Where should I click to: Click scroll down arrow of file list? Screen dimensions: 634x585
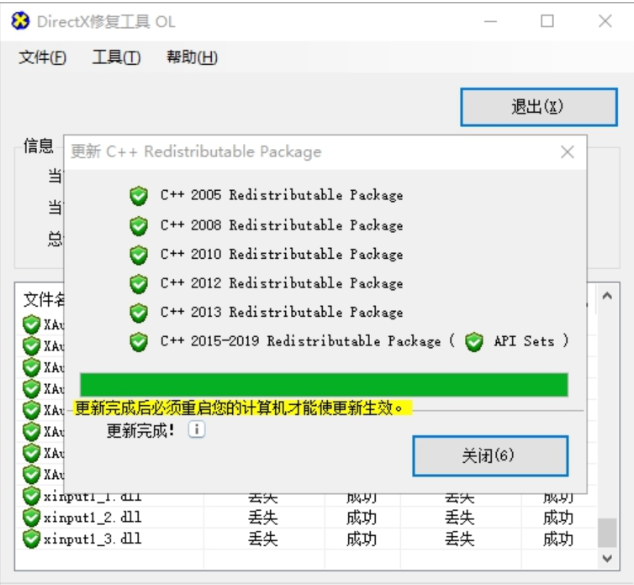coord(607,559)
